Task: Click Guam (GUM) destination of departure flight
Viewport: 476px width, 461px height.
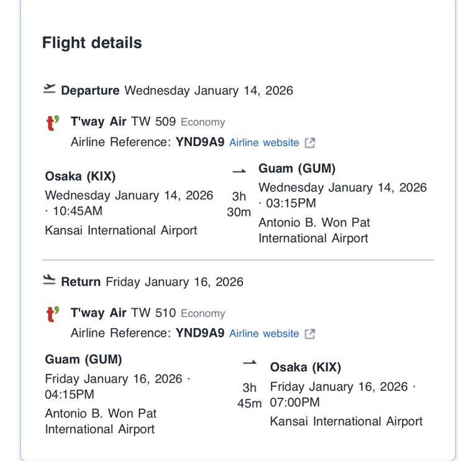Action: click(x=297, y=169)
